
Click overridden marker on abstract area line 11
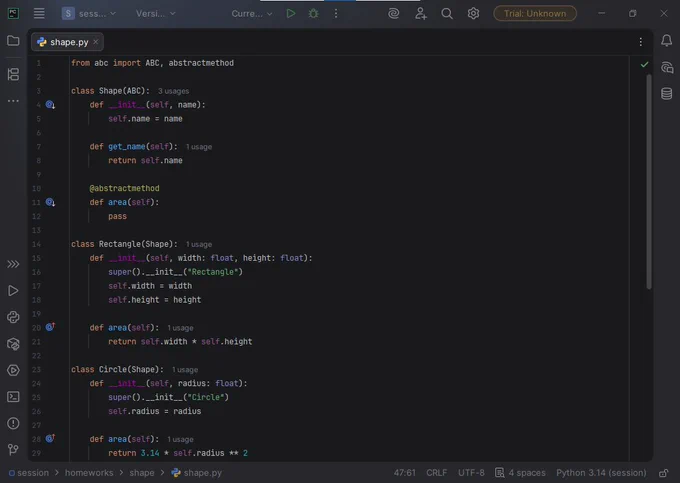(50, 202)
